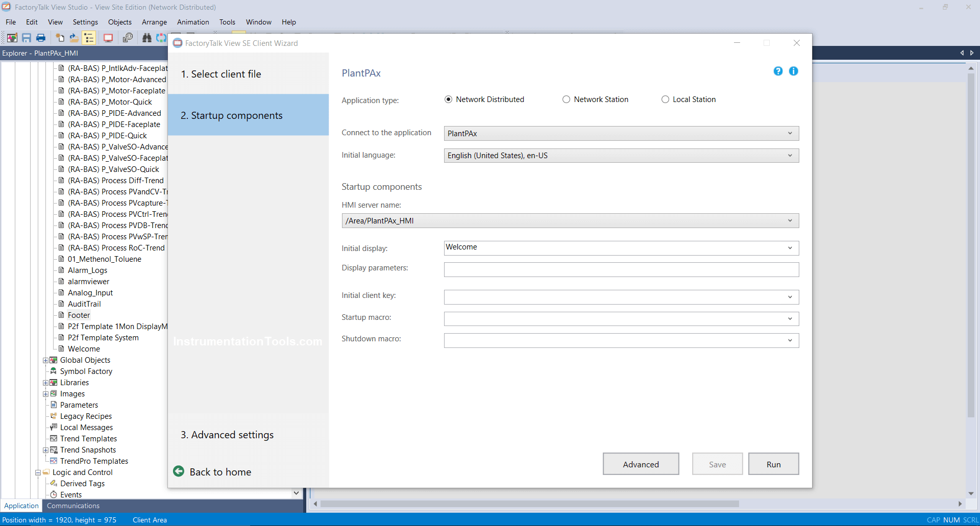Go to step 3 Advanced settings
This screenshot has height=526, width=980.
click(248, 435)
